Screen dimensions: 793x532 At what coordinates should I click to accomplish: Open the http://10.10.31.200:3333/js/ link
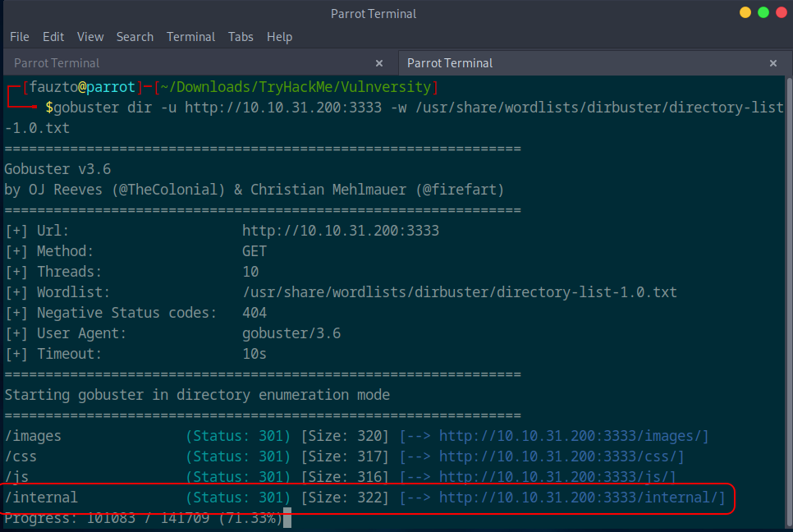[x=557, y=477]
